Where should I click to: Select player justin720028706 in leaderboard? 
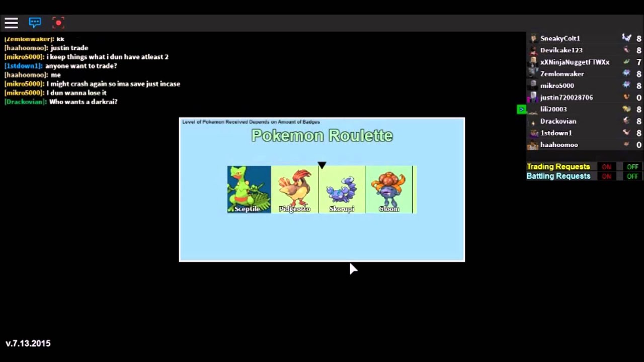[x=567, y=98]
